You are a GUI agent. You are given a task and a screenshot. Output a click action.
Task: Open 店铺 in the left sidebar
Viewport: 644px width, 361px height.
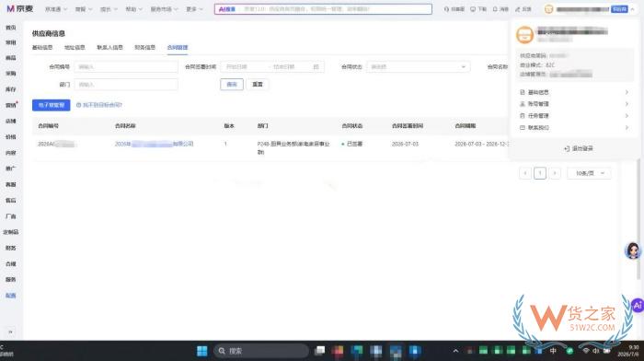point(11,122)
